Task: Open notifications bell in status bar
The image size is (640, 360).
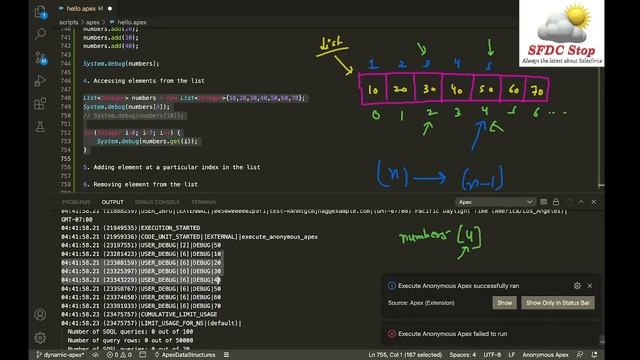Action: (x=594, y=355)
